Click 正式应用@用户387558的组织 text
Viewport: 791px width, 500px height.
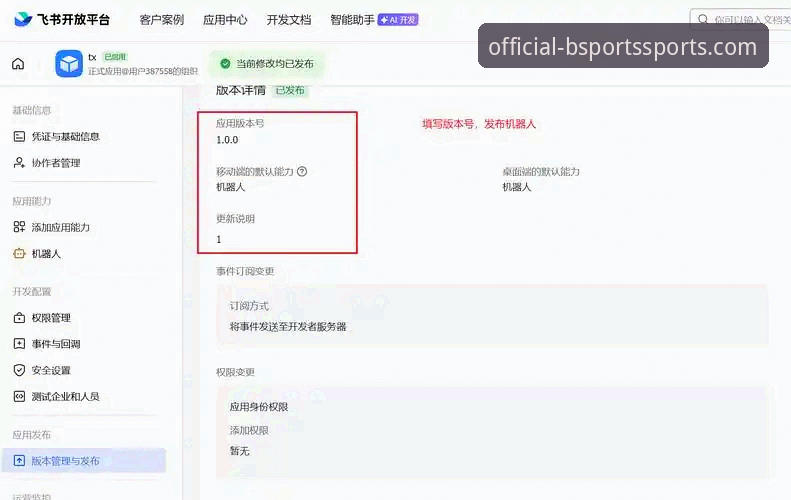tap(143, 72)
